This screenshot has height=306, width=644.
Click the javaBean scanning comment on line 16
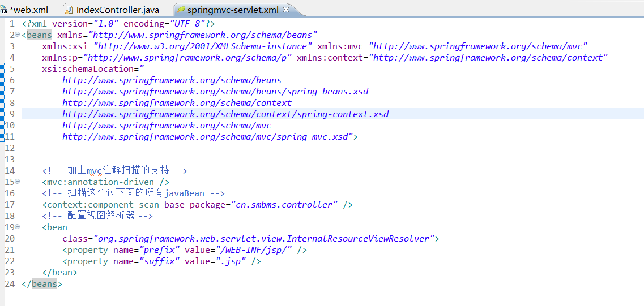(x=133, y=193)
